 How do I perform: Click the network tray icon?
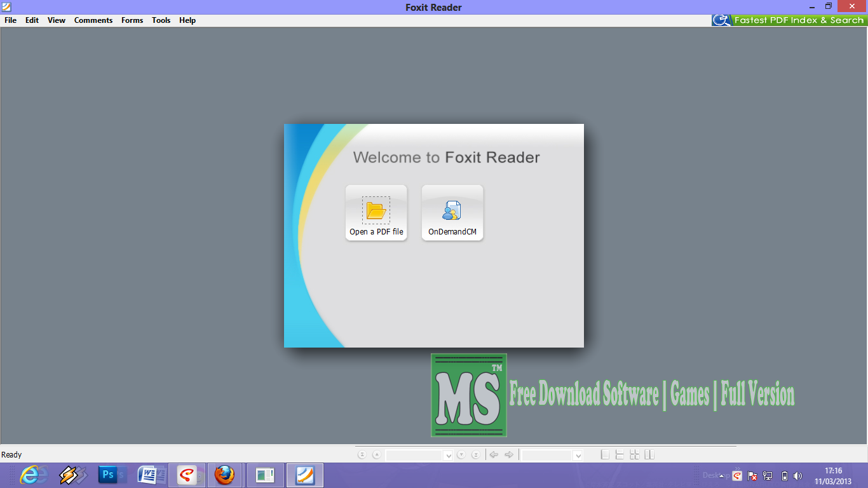[768, 475]
